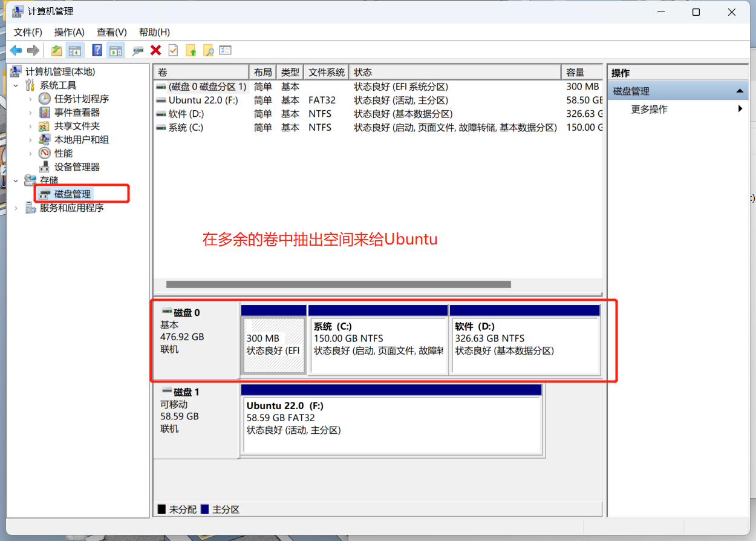Click the FAT32 file system cell
Viewport: 756px width, 541px height.
point(322,100)
